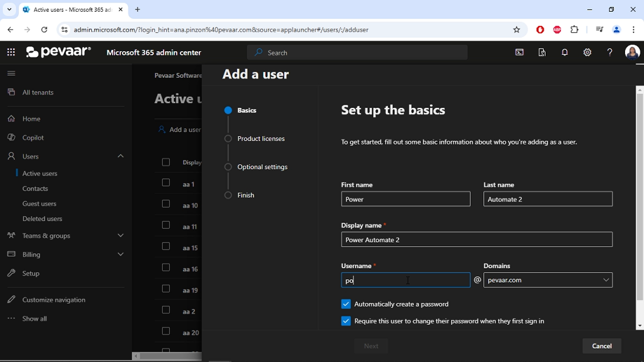Go to the Optional settings step

pyautogui.click(x=262, y=167)
